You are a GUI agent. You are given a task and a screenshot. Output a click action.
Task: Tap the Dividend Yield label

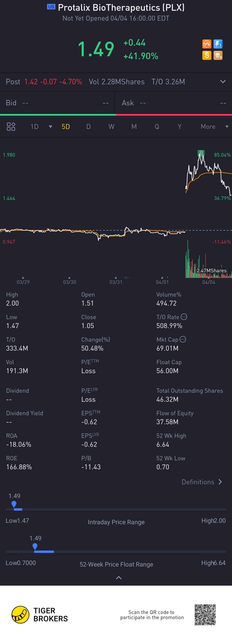pyautogui.click(x=24, y=413)
